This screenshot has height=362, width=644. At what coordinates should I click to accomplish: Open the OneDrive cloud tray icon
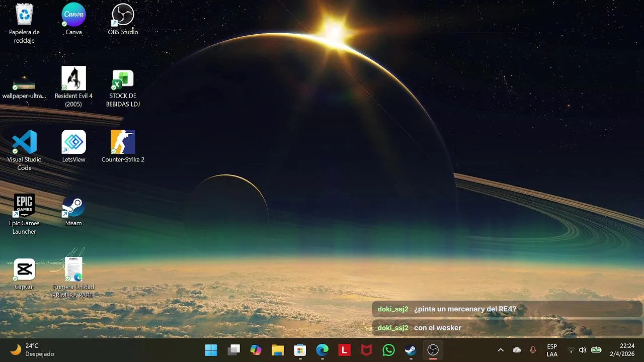coord(517,350)
